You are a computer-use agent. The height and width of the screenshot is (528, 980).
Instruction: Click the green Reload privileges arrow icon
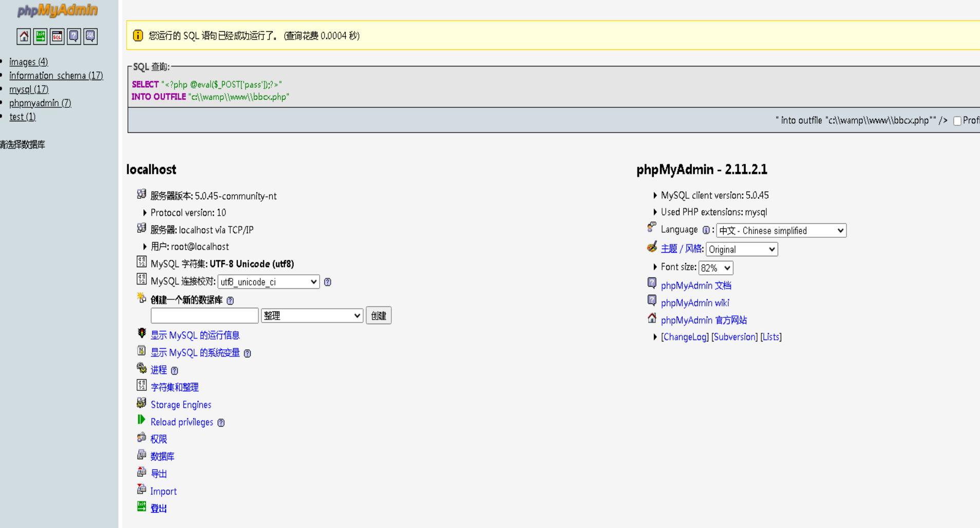[x=141, y=420]
